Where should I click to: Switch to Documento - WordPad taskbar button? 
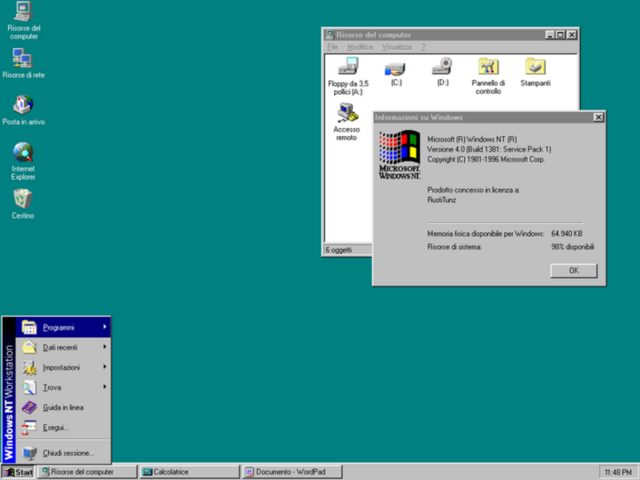pyautogui.click(x=292, y=472)
